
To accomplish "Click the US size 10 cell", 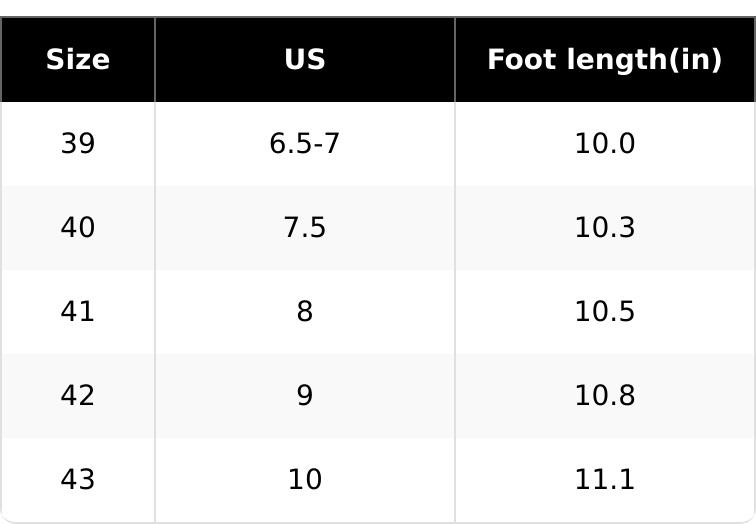I will (305, 480).
